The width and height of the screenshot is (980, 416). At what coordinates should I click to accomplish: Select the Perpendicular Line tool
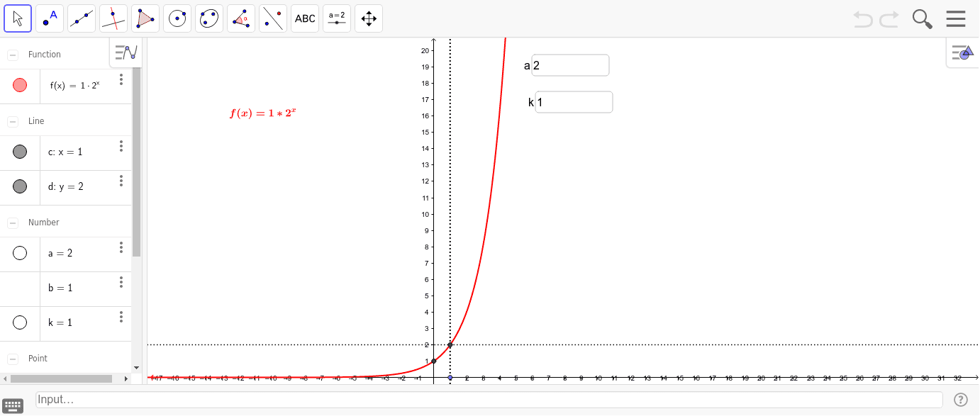(x=113, y=18)
